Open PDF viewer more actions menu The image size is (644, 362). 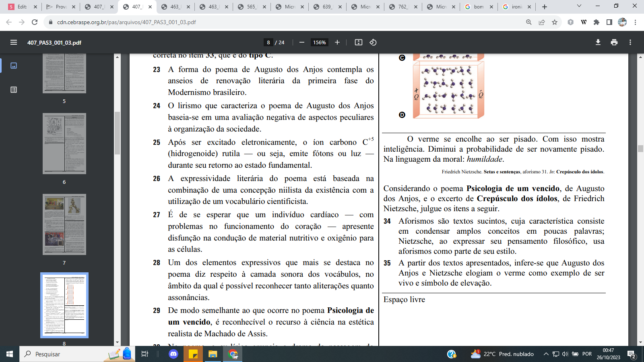point(630,42)
